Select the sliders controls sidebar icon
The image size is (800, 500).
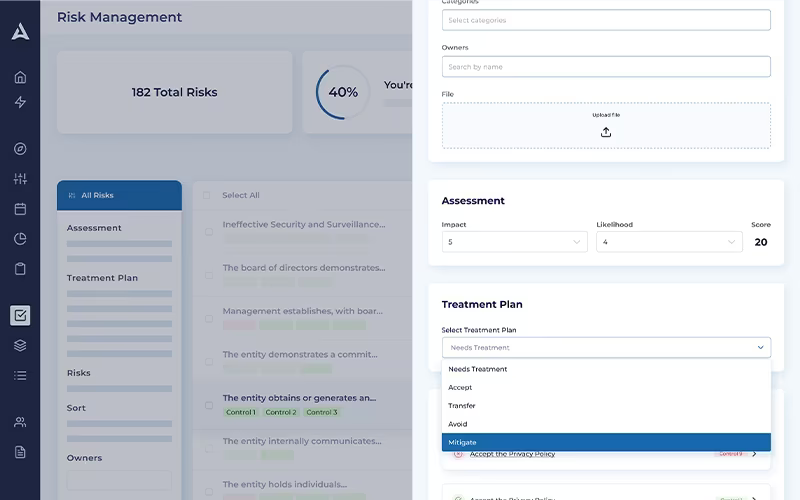point(20,179)
